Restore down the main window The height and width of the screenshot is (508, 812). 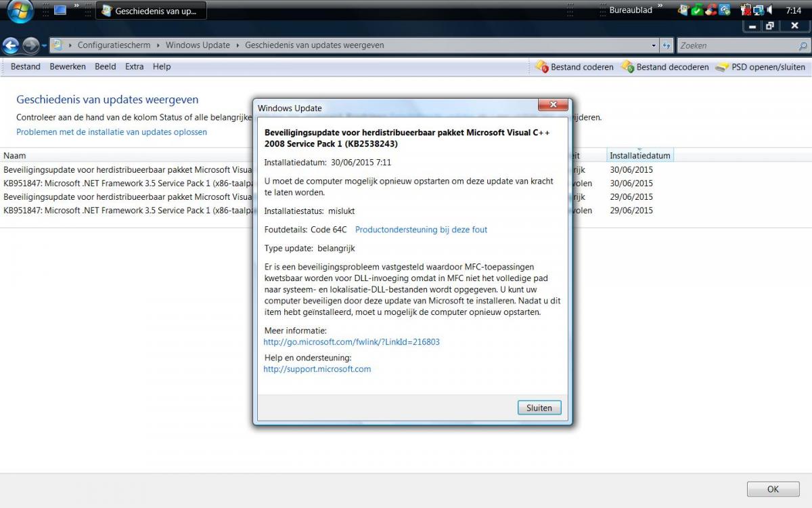point(770,26)
